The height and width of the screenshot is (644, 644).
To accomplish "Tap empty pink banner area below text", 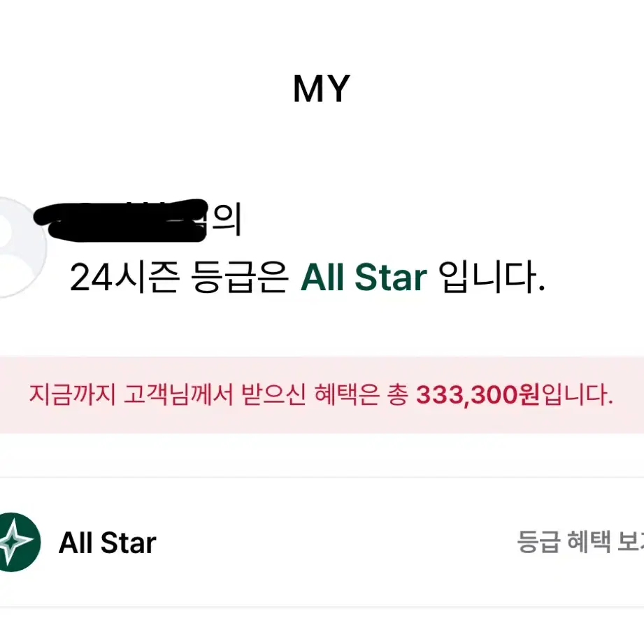I will pos(322,421).
